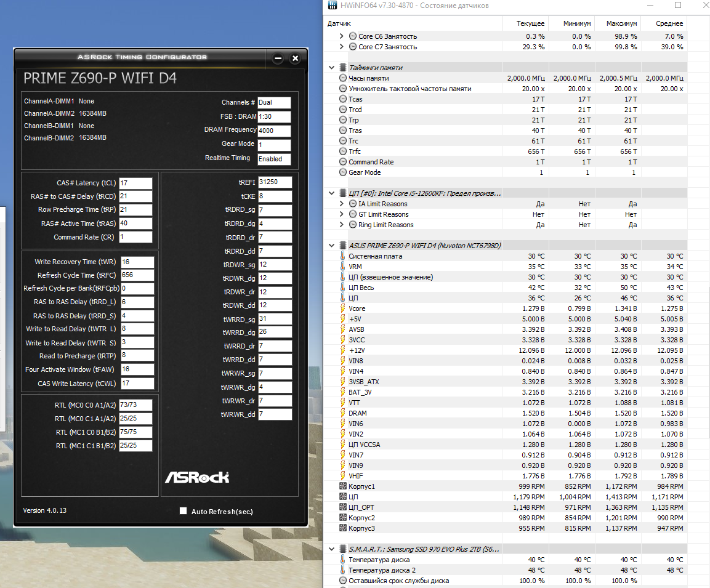
Task: Click the Минимум column header
Action: pos(571,23)
